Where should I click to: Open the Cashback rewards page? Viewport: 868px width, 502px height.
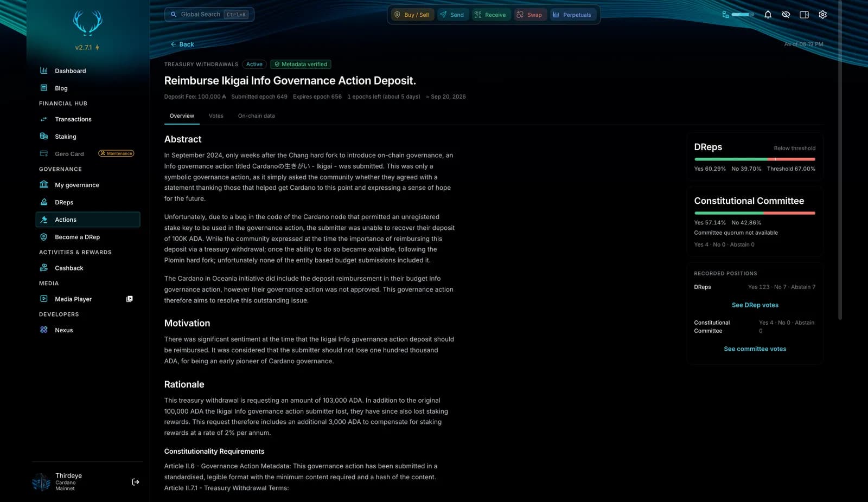[87, 268]
